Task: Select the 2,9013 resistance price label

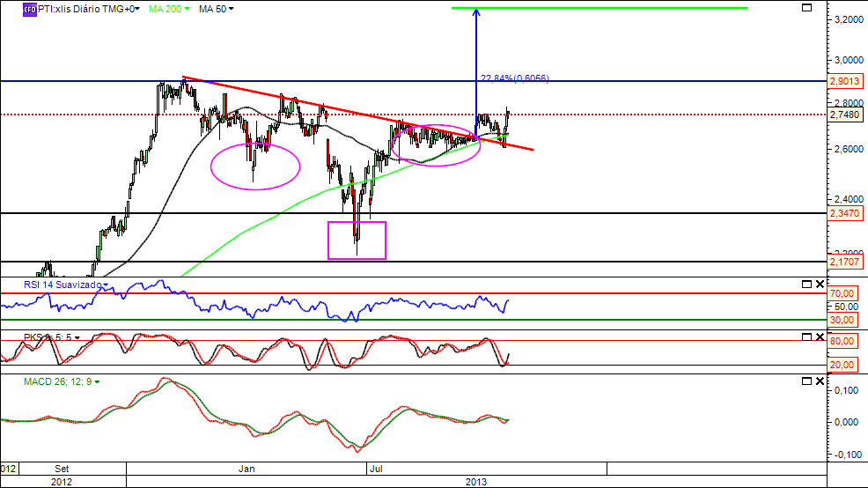Action: click(x=845, y=81)
